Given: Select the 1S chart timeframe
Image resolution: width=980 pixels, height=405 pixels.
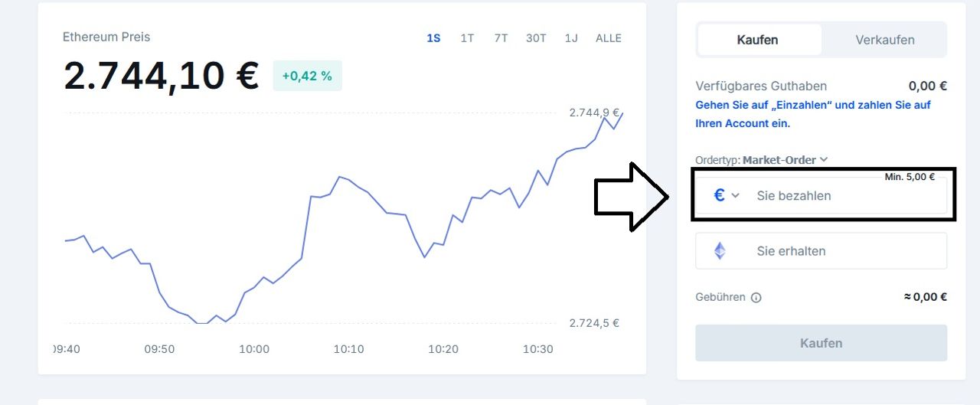Looking at the screenshot, I should point(433,38).
